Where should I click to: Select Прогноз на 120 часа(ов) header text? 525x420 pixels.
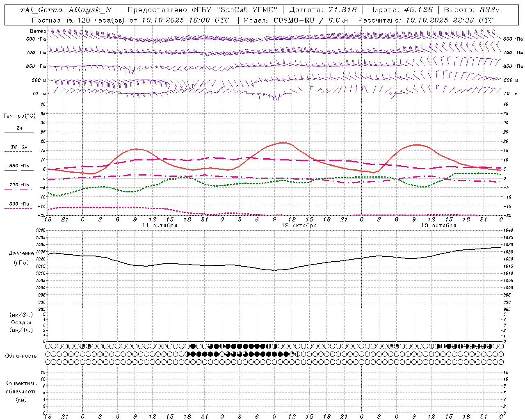click(78, 20)
